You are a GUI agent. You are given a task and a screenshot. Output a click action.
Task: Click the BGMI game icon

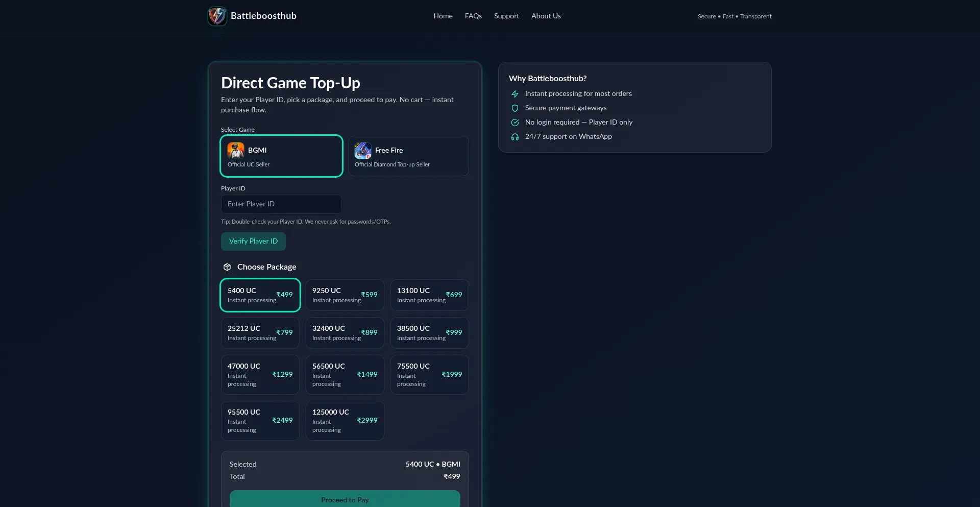click(236, 151)
